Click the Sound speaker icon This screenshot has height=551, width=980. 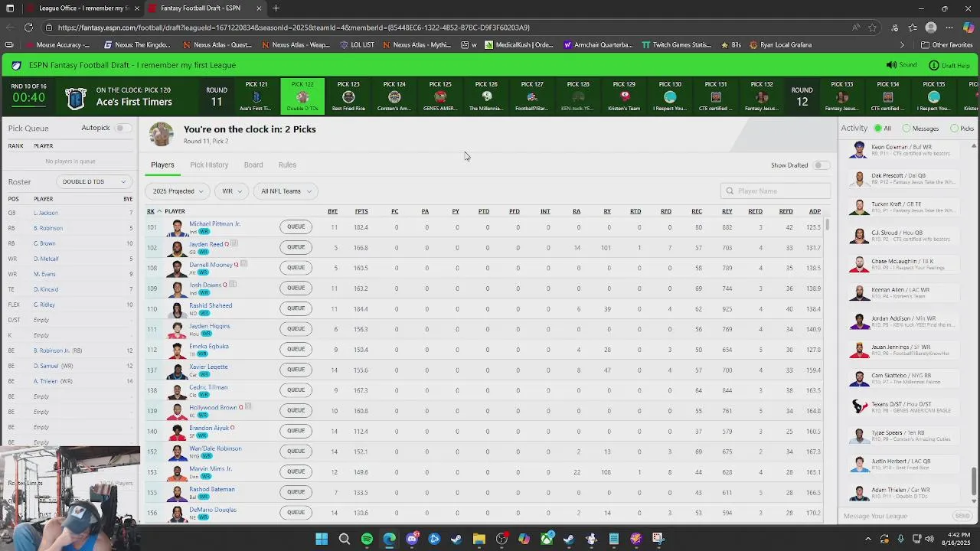[891, 65]
